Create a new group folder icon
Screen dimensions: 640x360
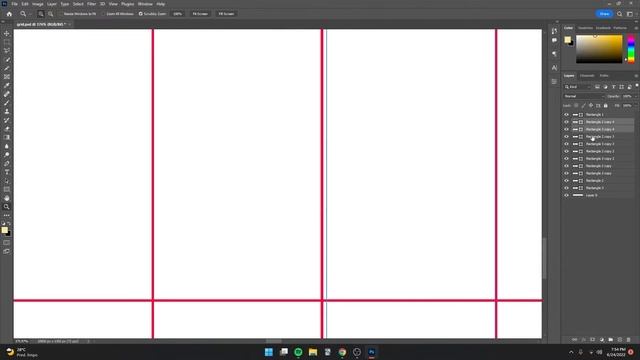611,340
